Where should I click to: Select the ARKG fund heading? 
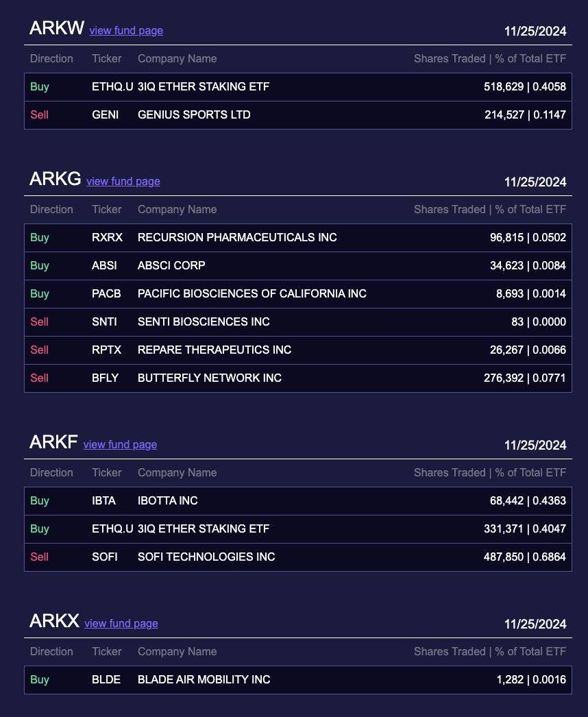coord(54,179)
